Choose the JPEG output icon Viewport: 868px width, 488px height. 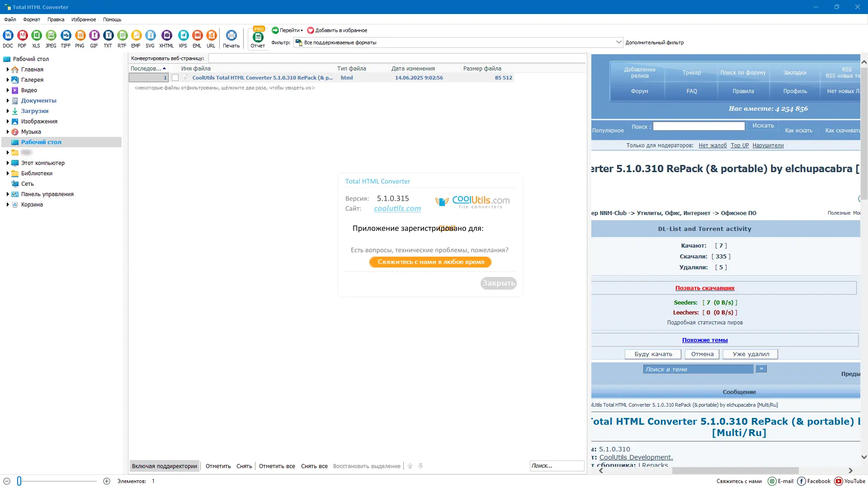pos(51,36)
